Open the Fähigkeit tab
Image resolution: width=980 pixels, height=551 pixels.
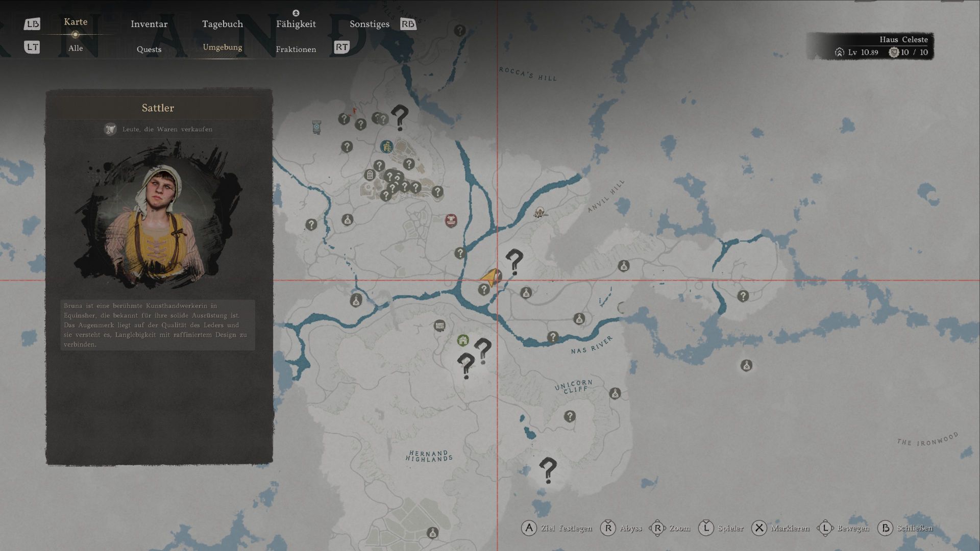click(x=296, y=24)
